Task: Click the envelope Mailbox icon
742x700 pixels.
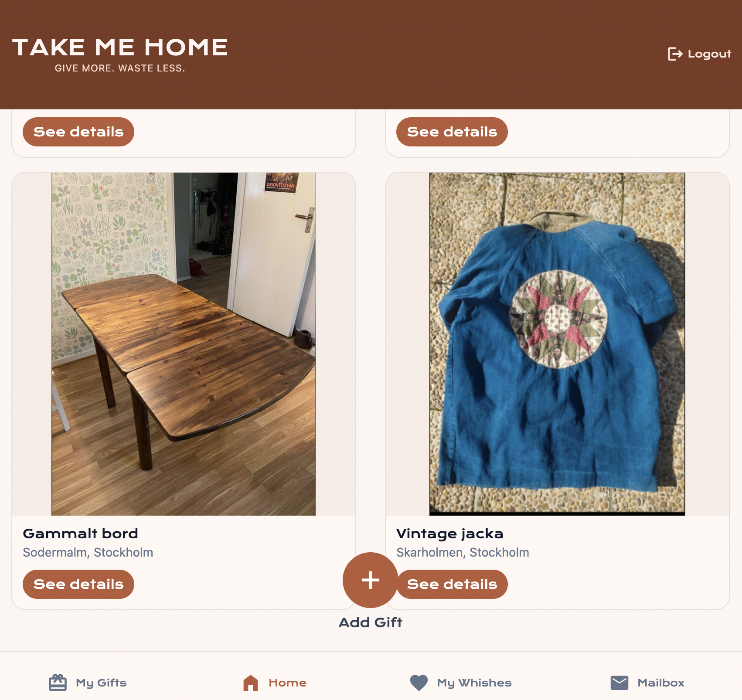Action: coord(619,683)
